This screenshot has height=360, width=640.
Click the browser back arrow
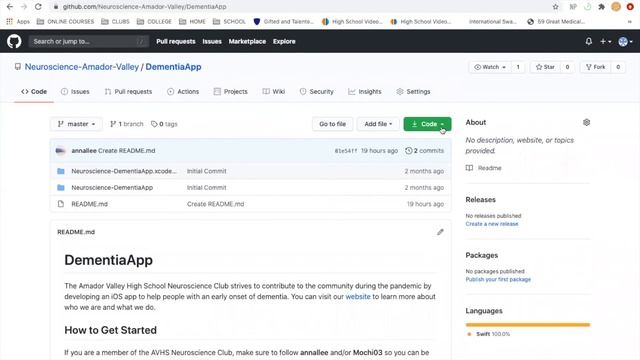pos(9,7)
